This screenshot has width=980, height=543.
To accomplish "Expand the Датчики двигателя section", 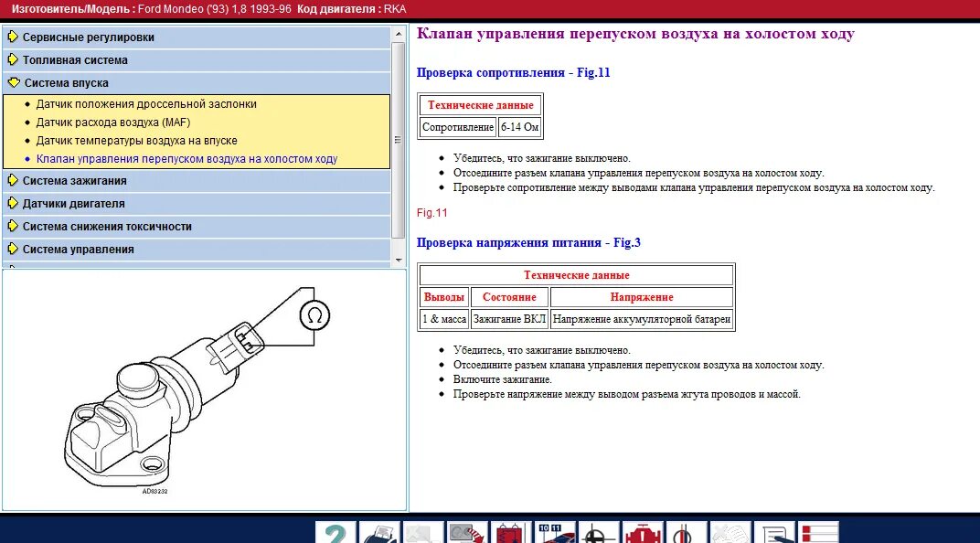I will tap(197, 204).
